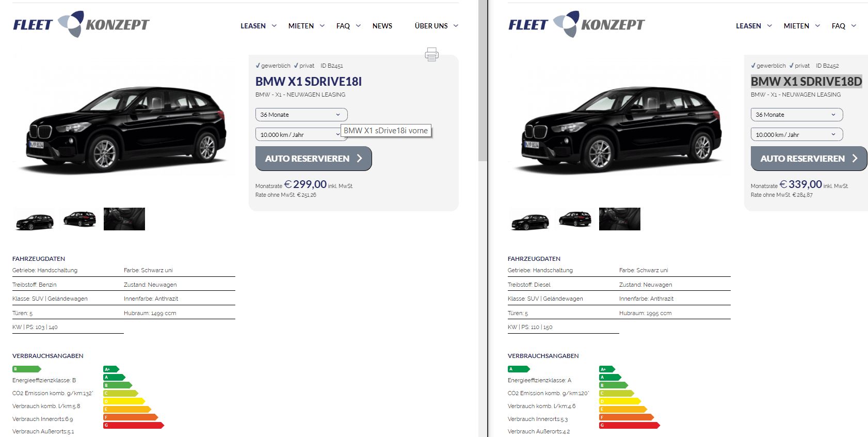Expand LEASEN chevron in left window
Image resolution: width=868 pixels, height=437 pixels.
[274, 26]
